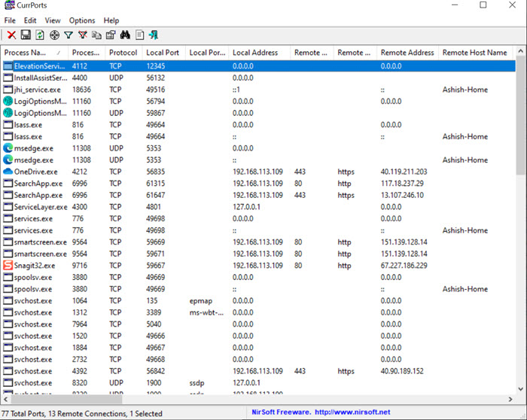Image resolution: width=527 pixels, height=420 pixels.
Task: Sort by Protocol column header
Action: (x=123, y=53)
